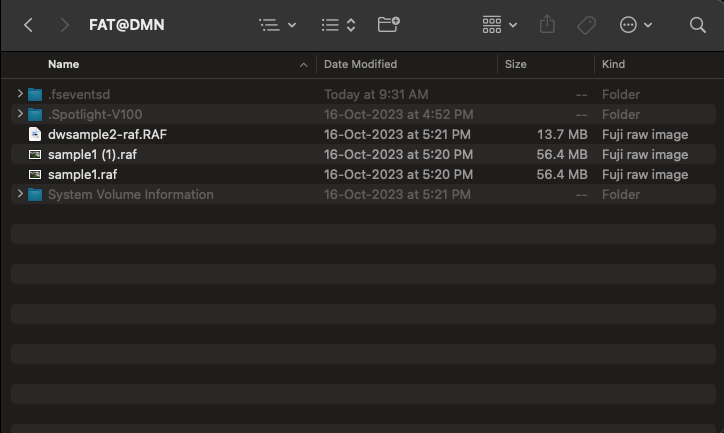Sort by the Date Modified column
Image resolution: width=724 pixels, height=433 pixels.
point(360,64)
